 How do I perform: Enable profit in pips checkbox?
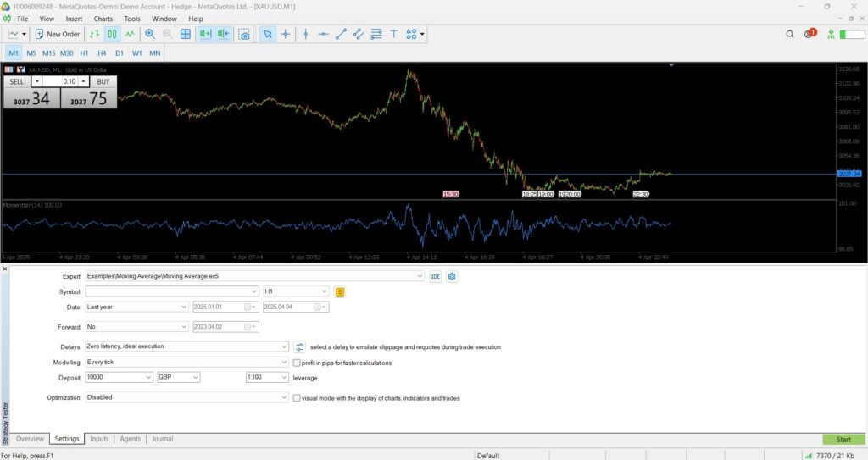tap(297, 363)
